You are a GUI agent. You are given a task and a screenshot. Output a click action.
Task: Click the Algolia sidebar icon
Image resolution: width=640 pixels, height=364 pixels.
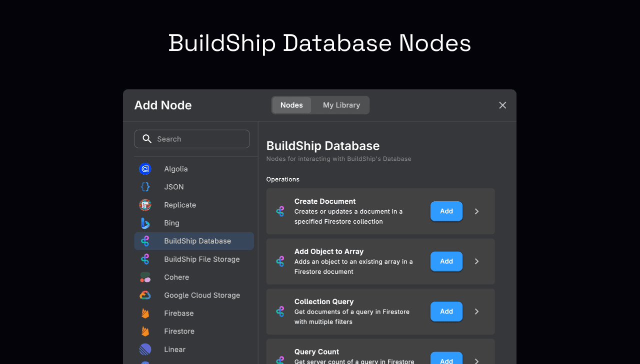(145, 169)
